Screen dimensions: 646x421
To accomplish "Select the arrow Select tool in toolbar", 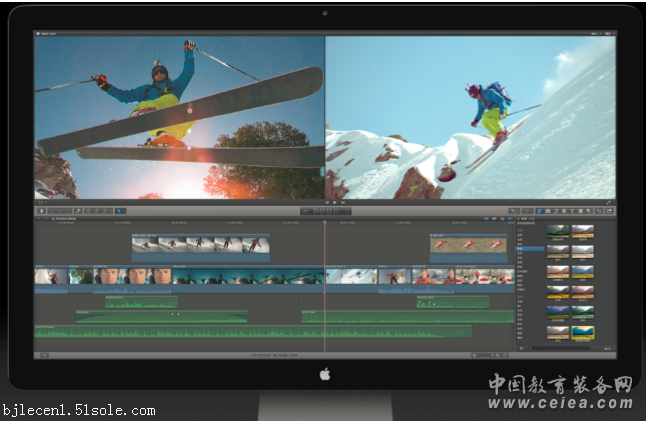I will click(120, 211).
